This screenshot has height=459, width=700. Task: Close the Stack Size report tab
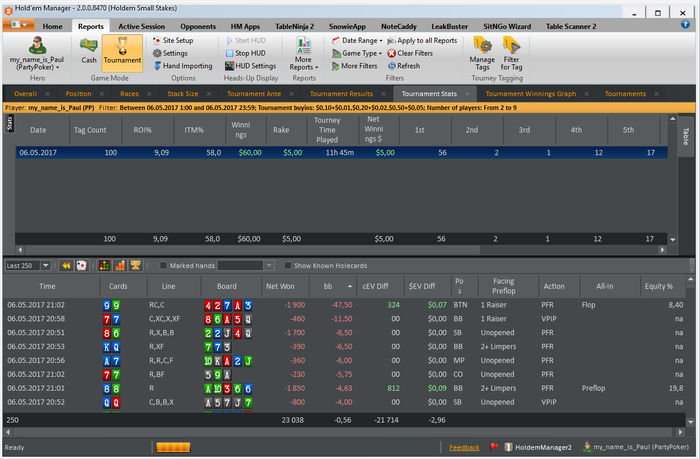click(208, 94)
